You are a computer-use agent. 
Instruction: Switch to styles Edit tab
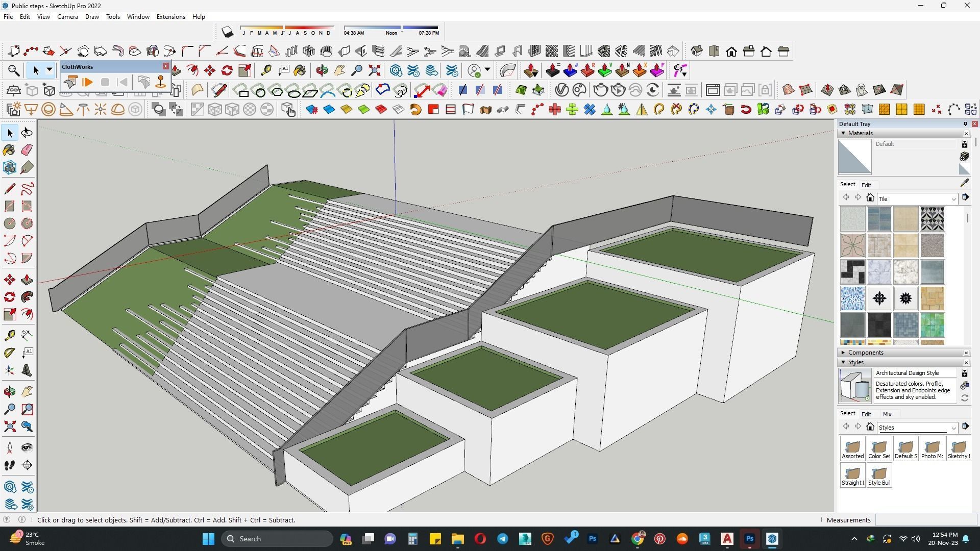(x=866, y=414)
